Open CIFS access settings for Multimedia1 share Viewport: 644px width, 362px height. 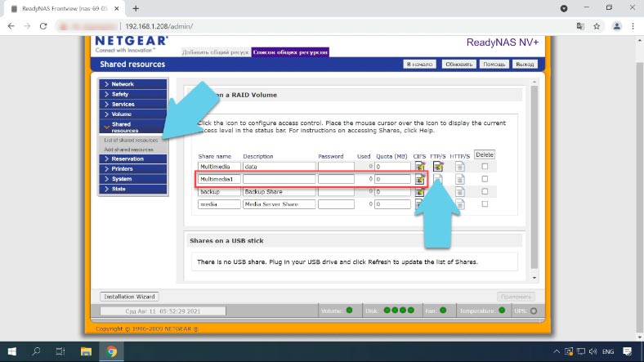[x=419, y=179]
